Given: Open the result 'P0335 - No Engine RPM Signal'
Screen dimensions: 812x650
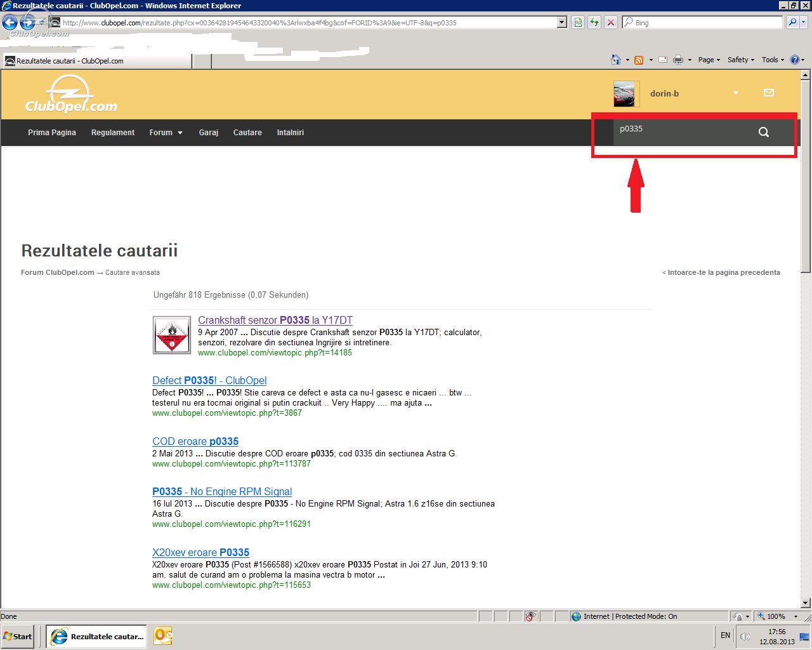Looking at the screenshot, I should (x=222, y=492).
